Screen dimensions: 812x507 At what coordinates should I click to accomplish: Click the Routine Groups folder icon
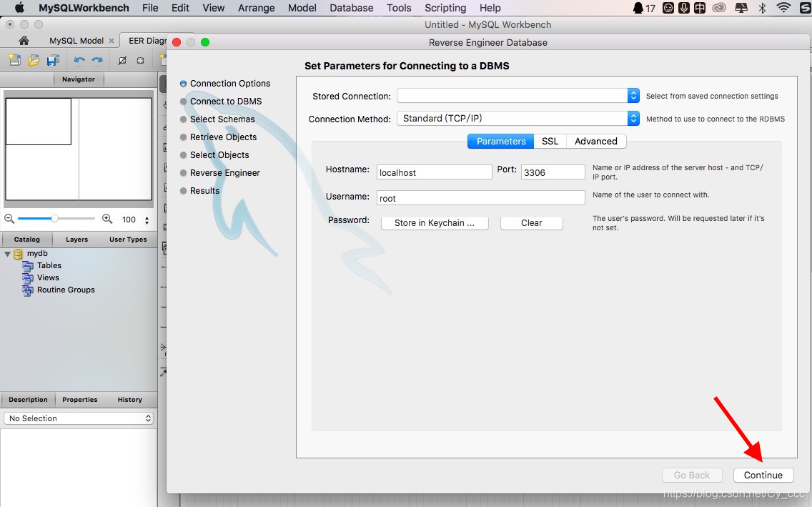(x=27, y=290)
